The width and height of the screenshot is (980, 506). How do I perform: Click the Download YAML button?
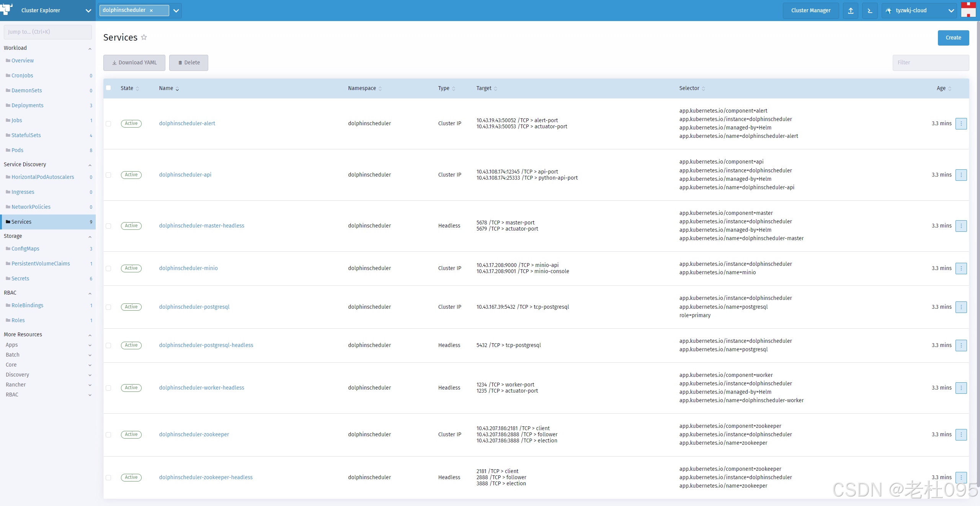134,63
